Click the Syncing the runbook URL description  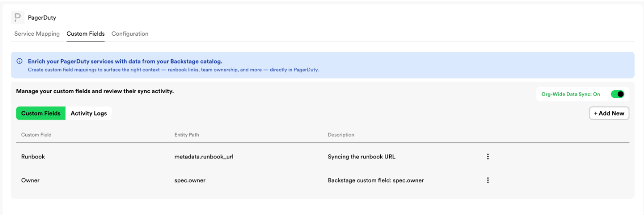(x=361, y=157)
